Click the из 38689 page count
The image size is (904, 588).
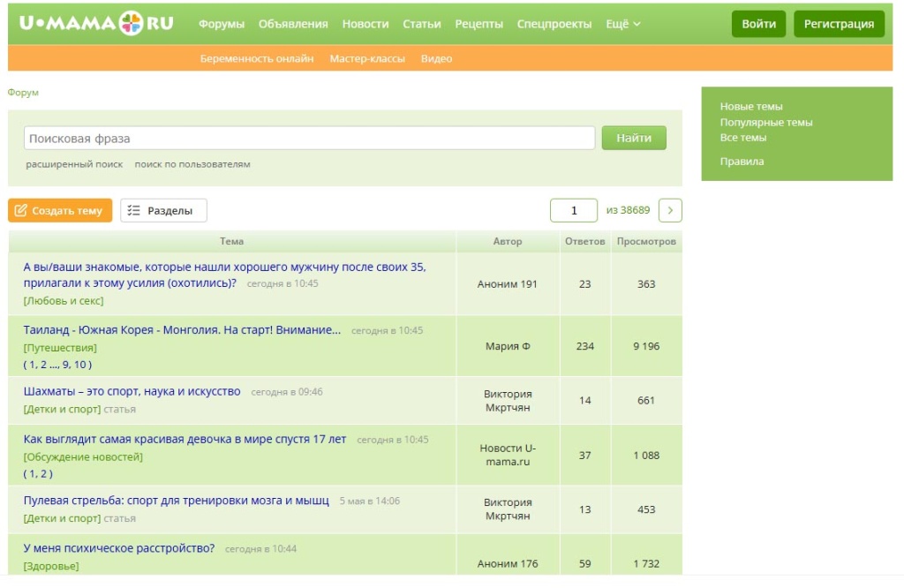[628, 210]
